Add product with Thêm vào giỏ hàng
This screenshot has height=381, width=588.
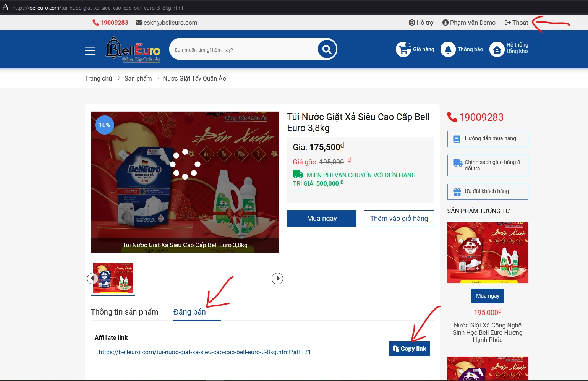point(399,219)
